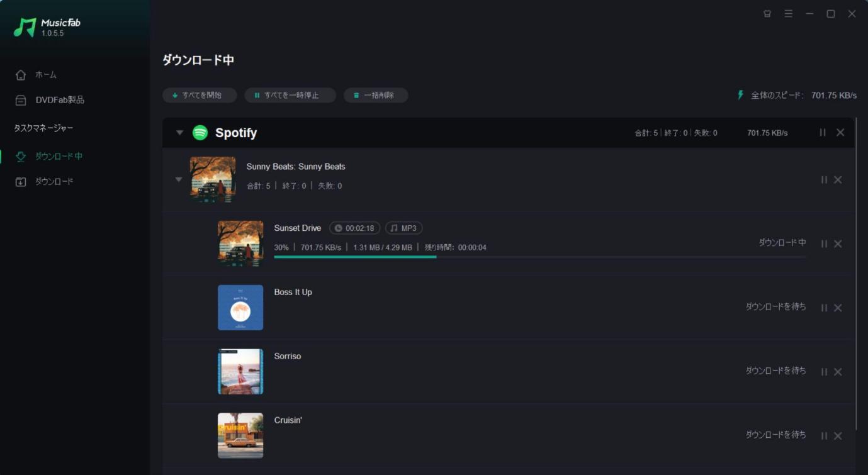Click the Sunset Drive album art
The height and width of the screenshot is (475, 868).
(x=240, y=243)
